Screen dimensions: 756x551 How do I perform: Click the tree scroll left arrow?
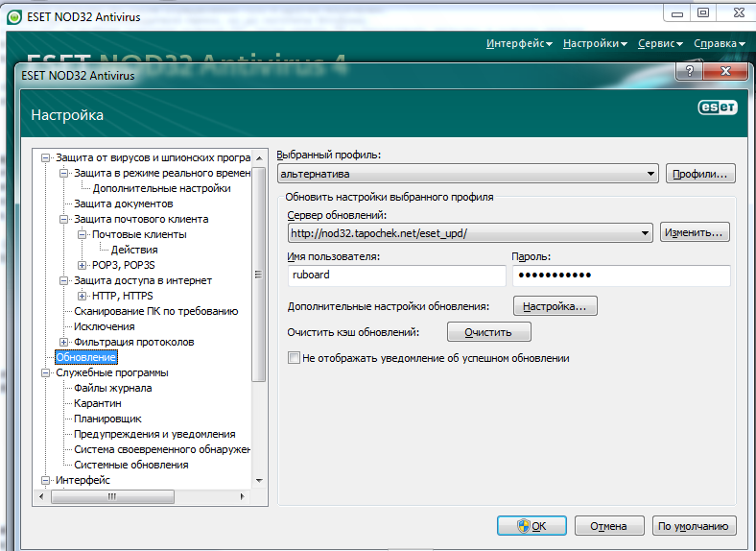click(41, 496)
